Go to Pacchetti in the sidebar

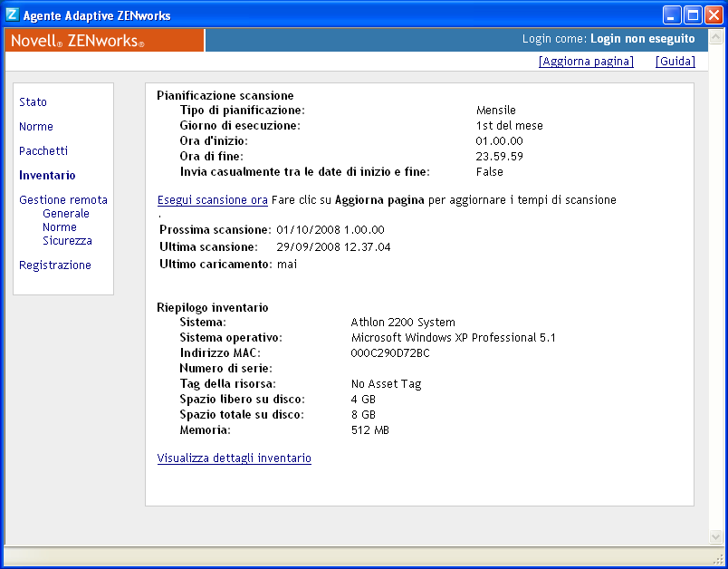(x=43, y=151)
